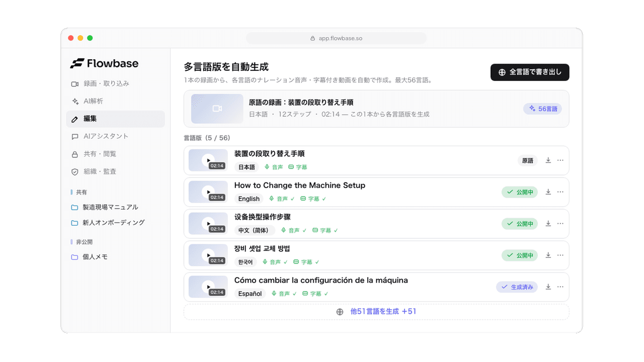The height and width of the screenshot is (362, 644).
Task: Click 公開中 status on English row
Action: [520, 192]
